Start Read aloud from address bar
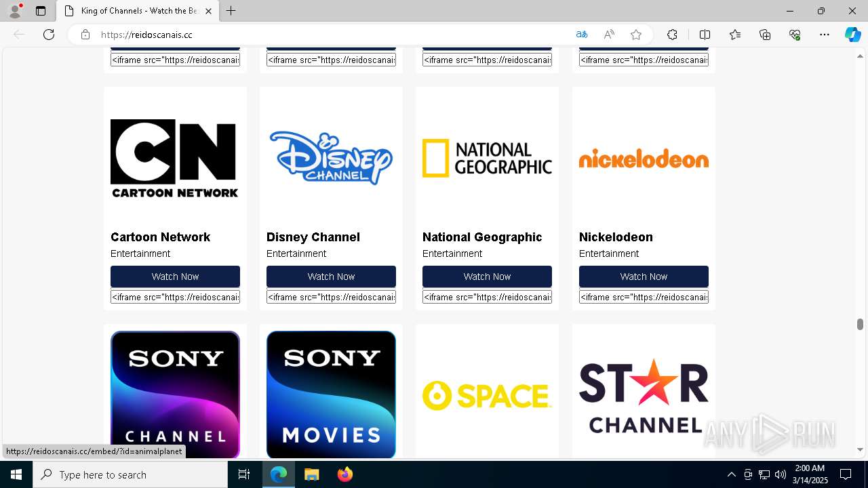Image resolution: width=868 pixels, height=488 pixels. (609, 35)
